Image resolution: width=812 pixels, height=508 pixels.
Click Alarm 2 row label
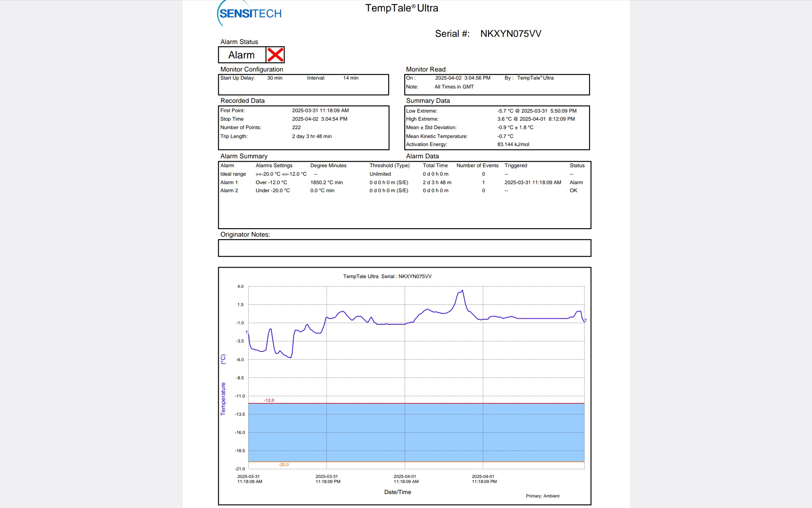[x=229, y=190]
